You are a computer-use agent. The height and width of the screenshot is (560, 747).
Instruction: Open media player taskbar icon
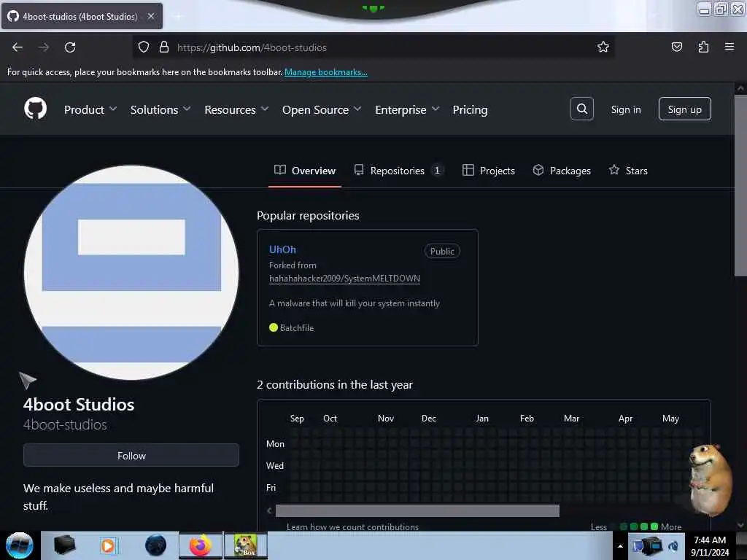[108, 545]
